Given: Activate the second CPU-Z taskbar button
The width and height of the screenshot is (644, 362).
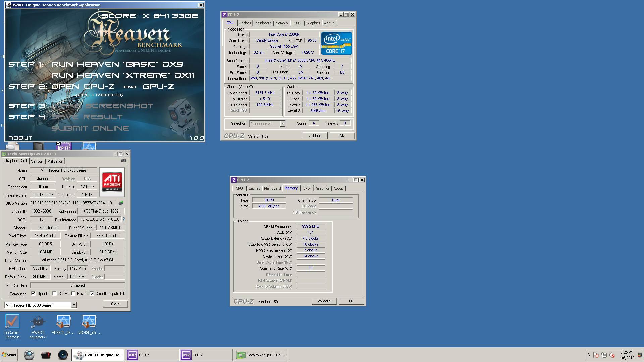Looking at the screenshot, I should coord(206,355).
